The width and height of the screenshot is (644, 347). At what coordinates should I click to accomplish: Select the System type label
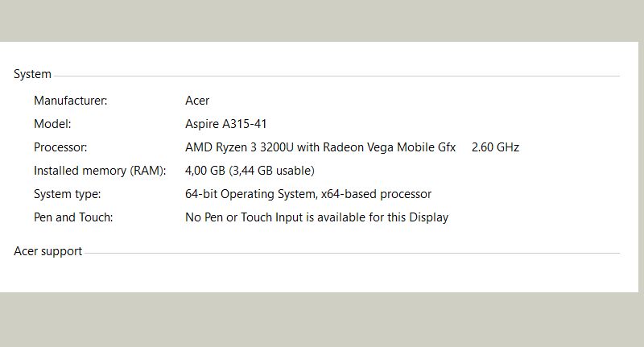67,194
